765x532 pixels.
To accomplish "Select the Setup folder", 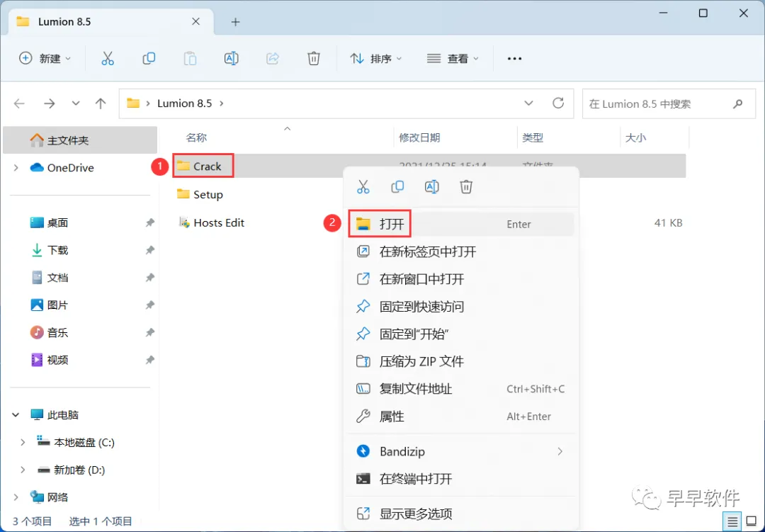I will (x=200, y=195).
